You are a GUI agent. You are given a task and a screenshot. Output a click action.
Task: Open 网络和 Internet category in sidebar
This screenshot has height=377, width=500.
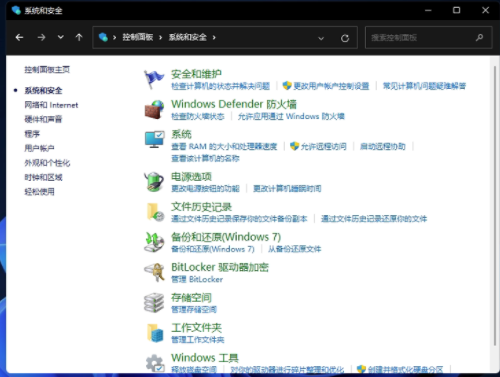click(51, 105)
